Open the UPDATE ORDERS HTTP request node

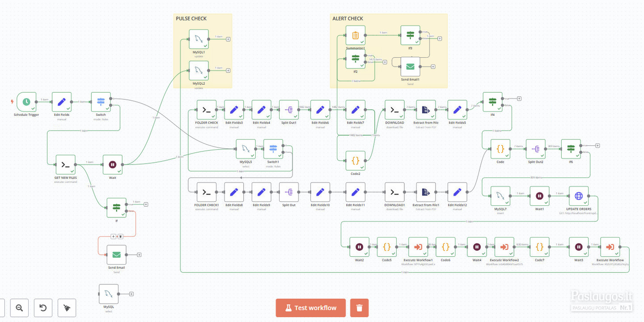(579, 196)
